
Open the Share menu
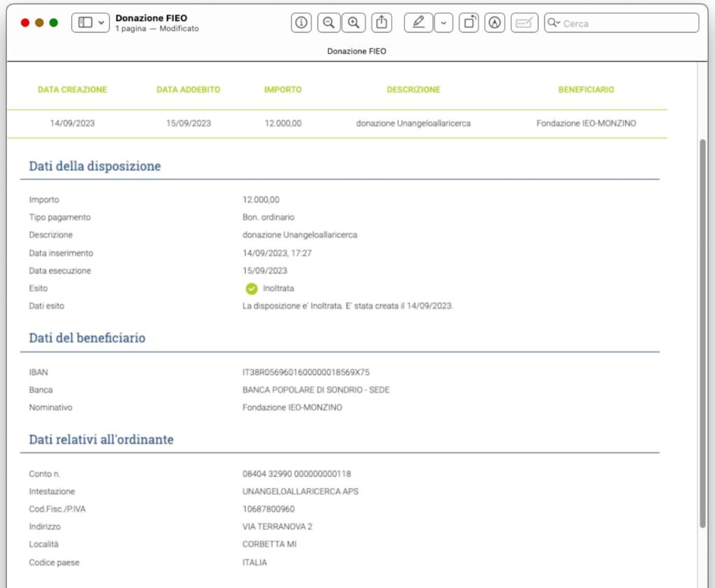pos(382,23)
